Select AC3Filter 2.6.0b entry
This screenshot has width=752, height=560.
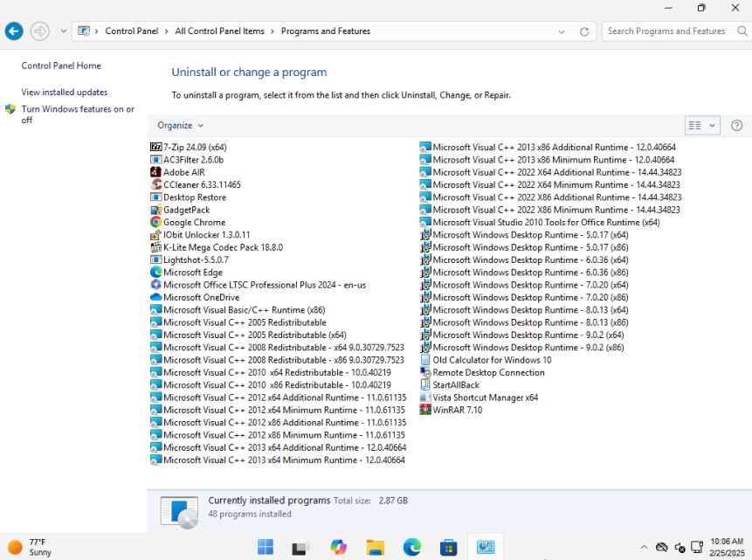pyautogui.click(x=188, y=159)
